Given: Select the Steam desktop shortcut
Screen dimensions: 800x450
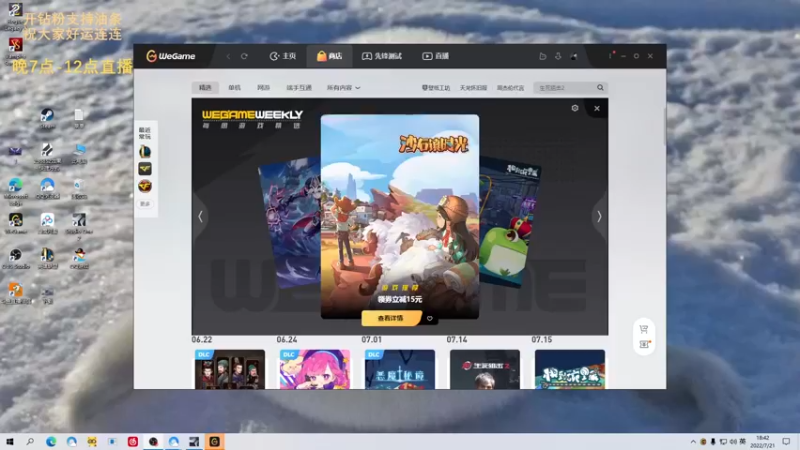Looking at the screenshot, I should pos(47,118).
